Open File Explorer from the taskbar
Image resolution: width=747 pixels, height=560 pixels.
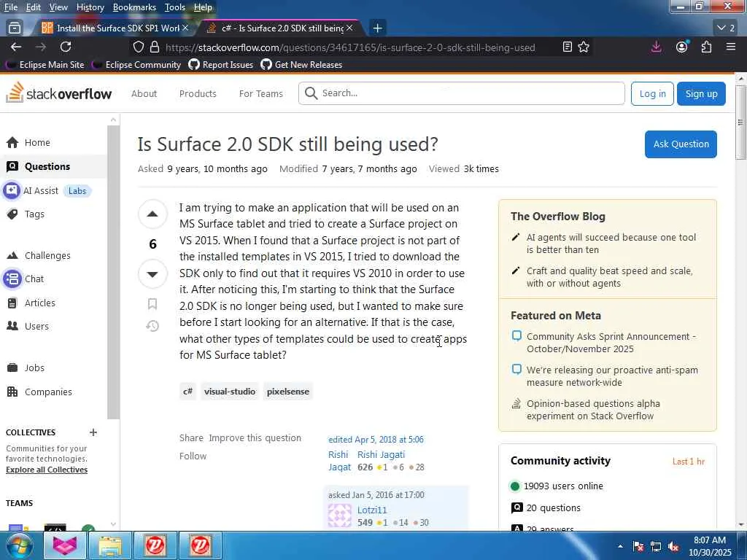[111, 545]
